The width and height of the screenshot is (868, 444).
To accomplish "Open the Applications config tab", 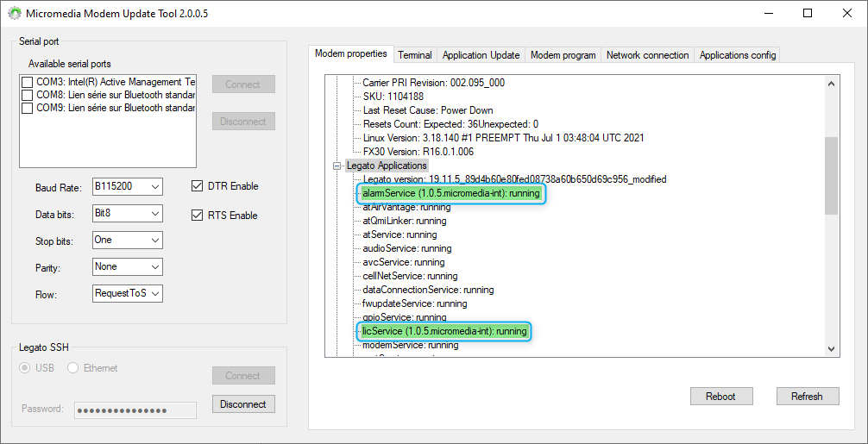I will [738, 55].
